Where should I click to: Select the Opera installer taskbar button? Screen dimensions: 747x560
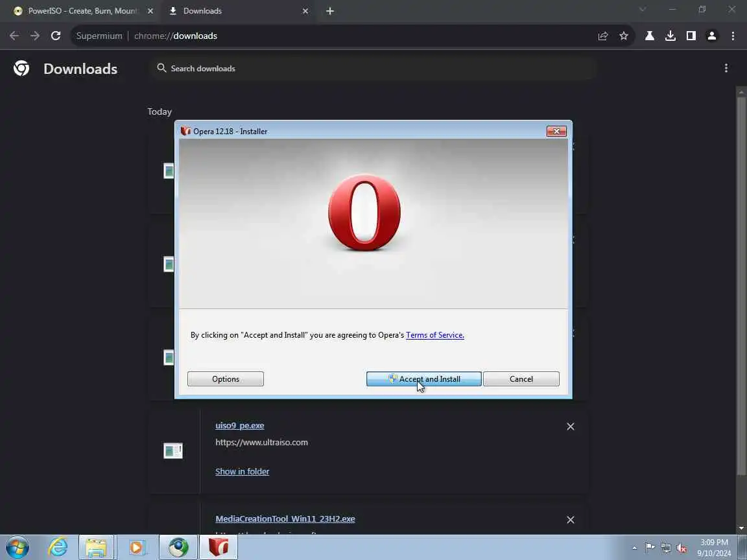point(218,548)
